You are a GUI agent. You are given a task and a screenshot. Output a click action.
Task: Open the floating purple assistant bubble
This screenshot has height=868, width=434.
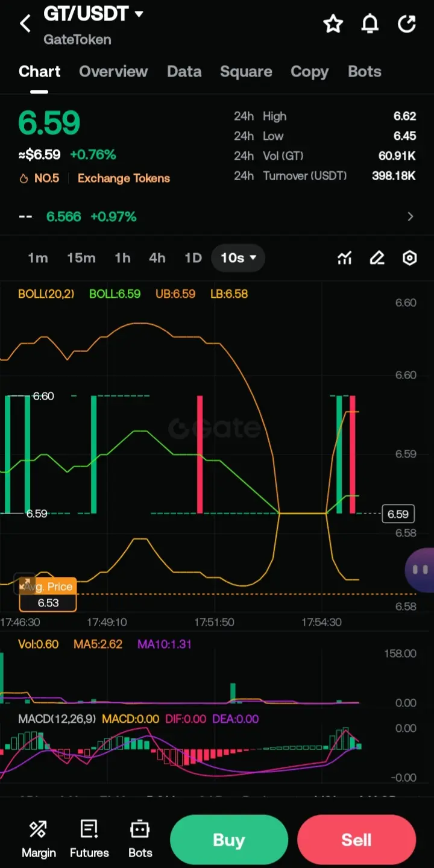(x=420, y=570)
